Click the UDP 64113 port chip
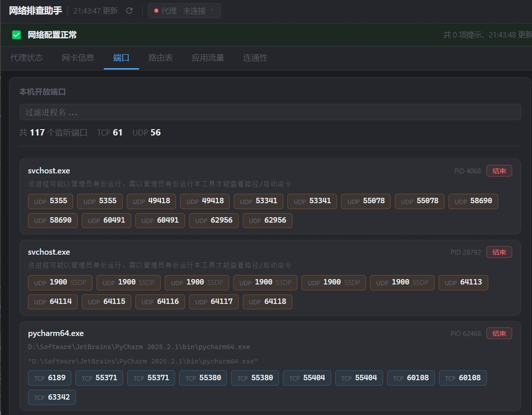Viewport: 532px width, 415px height. click(463, 283)
